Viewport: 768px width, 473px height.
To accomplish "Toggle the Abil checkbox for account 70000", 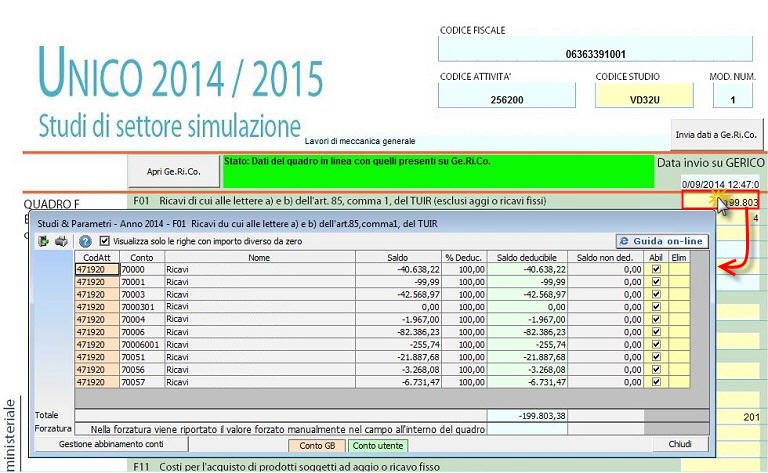I will click(656, 269).
